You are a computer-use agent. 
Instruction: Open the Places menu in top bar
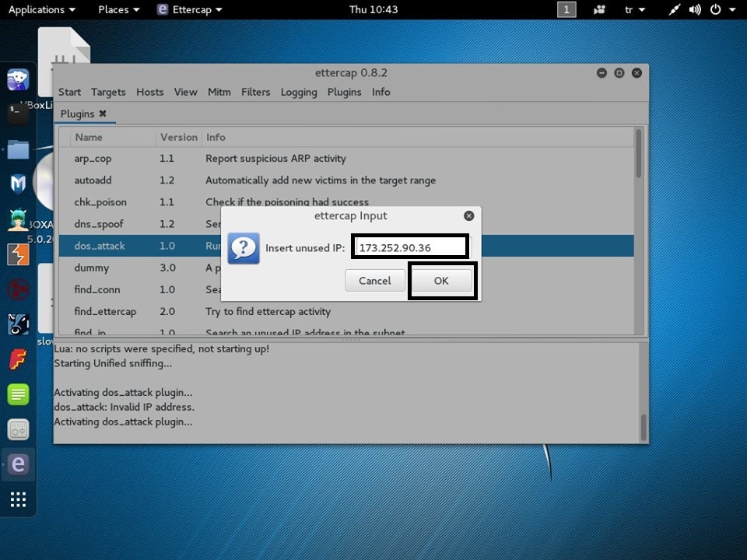point(118,9)
